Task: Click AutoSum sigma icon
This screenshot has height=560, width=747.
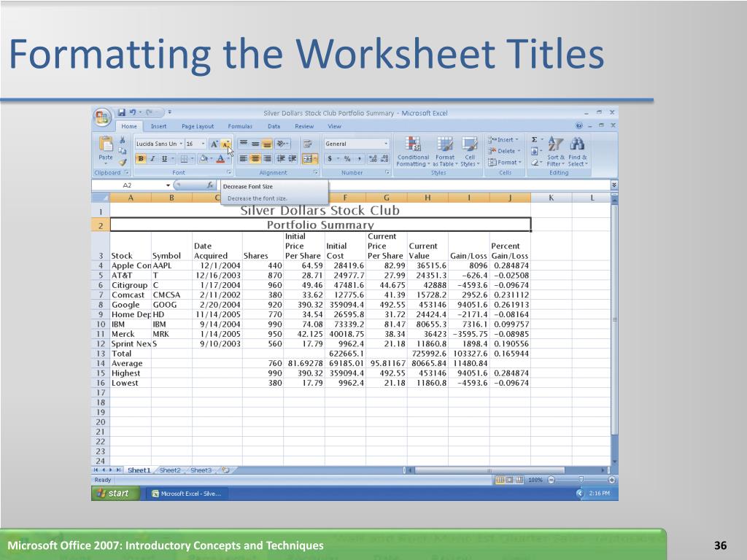Action: 535,139
